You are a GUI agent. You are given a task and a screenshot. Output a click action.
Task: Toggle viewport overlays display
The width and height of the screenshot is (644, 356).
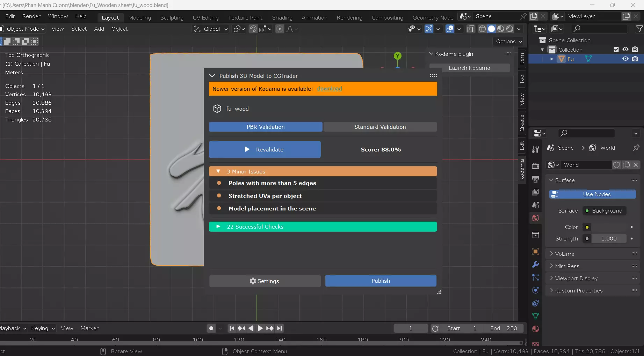click(x=450, y=29)
